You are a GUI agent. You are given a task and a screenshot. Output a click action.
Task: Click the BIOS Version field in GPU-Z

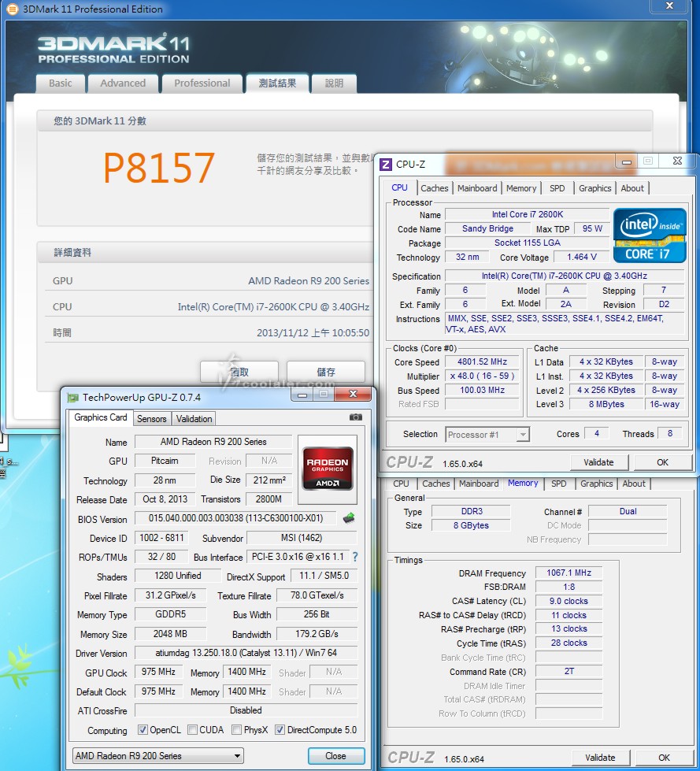pos(235,518)
